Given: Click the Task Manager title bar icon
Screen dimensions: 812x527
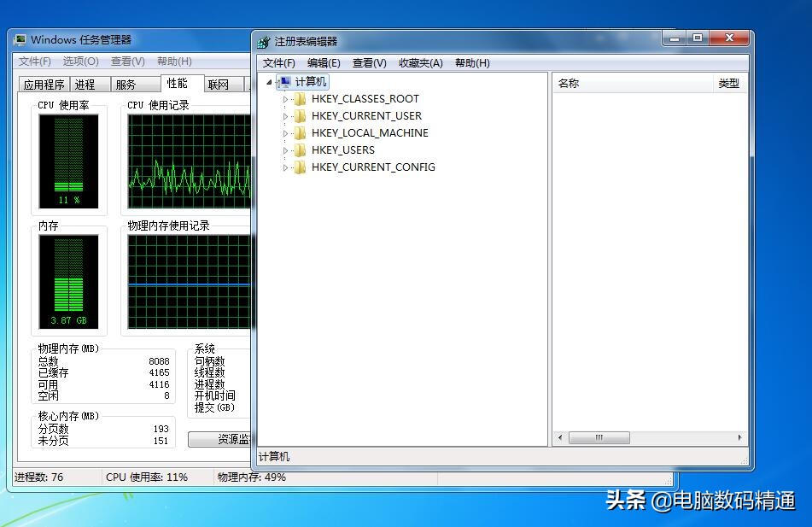Looking at the screenshot, I should coord(20,40).
